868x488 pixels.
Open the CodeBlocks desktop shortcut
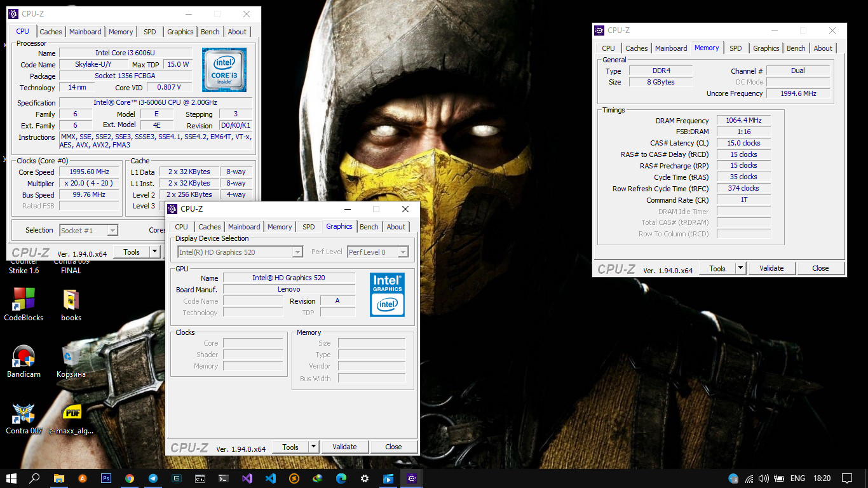(24, 304)
